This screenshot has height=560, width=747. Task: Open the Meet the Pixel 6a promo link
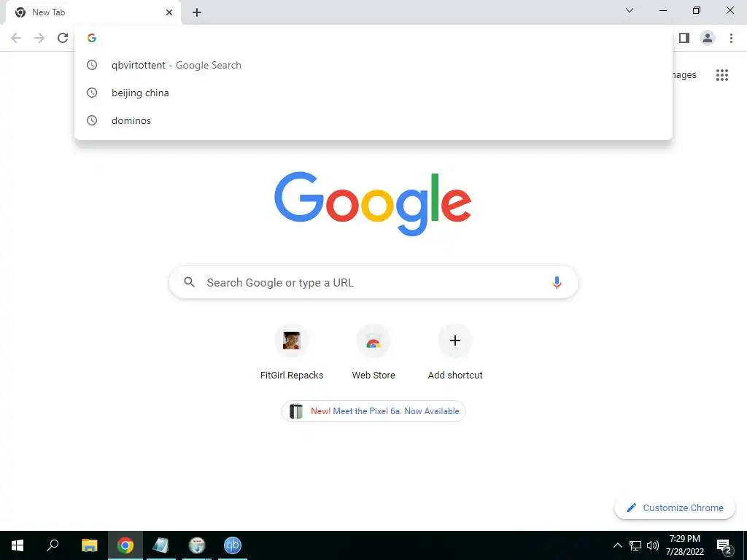(x=373, y=411)
